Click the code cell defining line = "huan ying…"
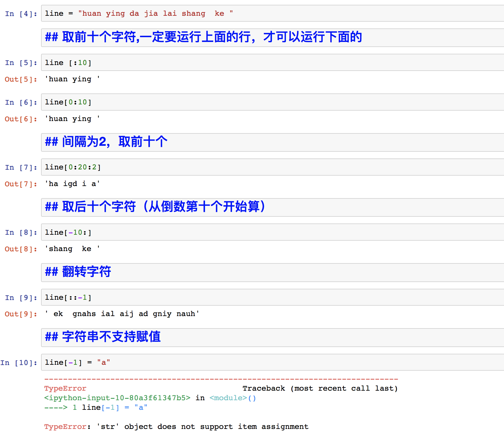 (x=273, y=13)
